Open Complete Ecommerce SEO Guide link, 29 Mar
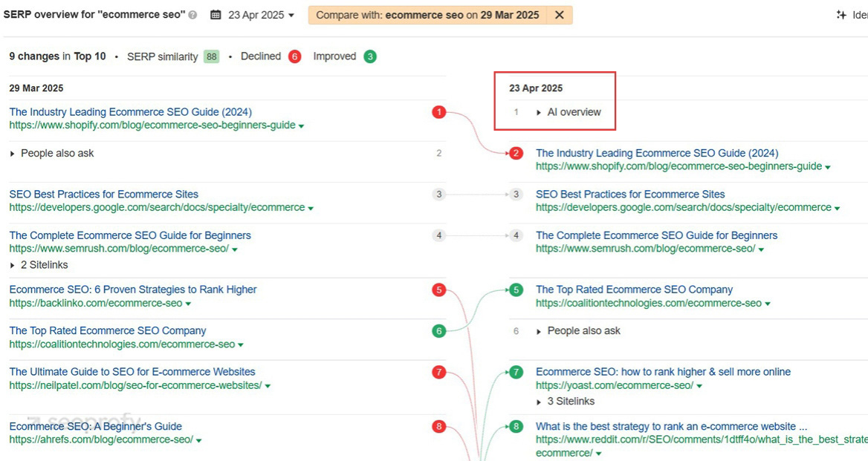868x461 pixels. tap(130, 235)
